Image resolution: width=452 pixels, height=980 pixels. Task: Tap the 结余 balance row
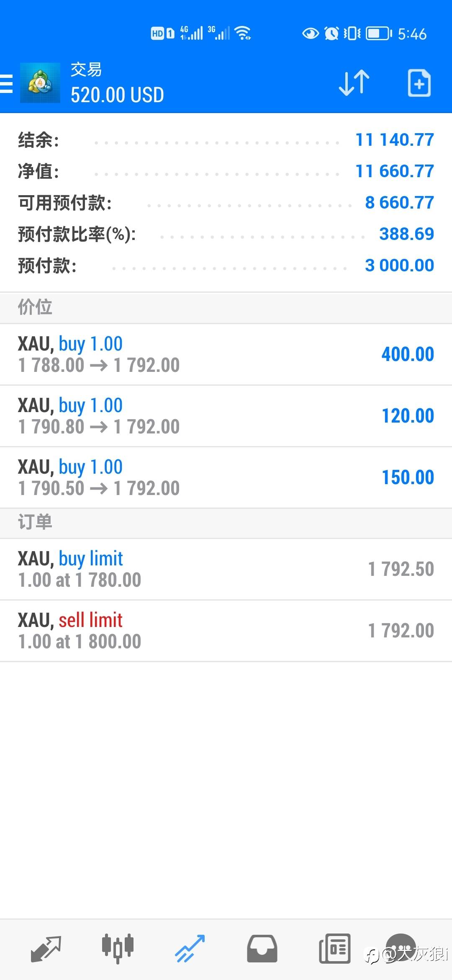pos(226,140)
